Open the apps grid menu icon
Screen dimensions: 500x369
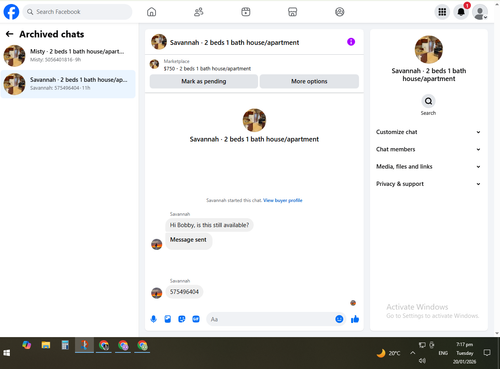point(442,12)
